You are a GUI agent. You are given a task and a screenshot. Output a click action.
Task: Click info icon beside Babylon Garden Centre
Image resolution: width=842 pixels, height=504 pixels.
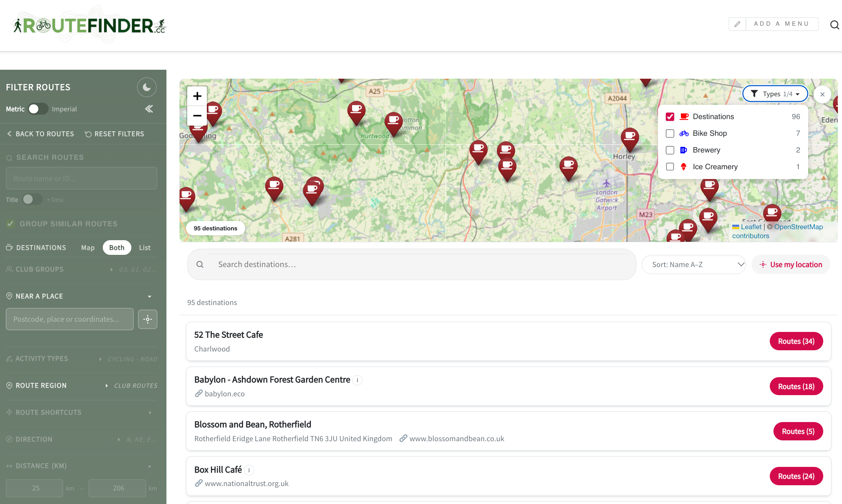(357, 380)
